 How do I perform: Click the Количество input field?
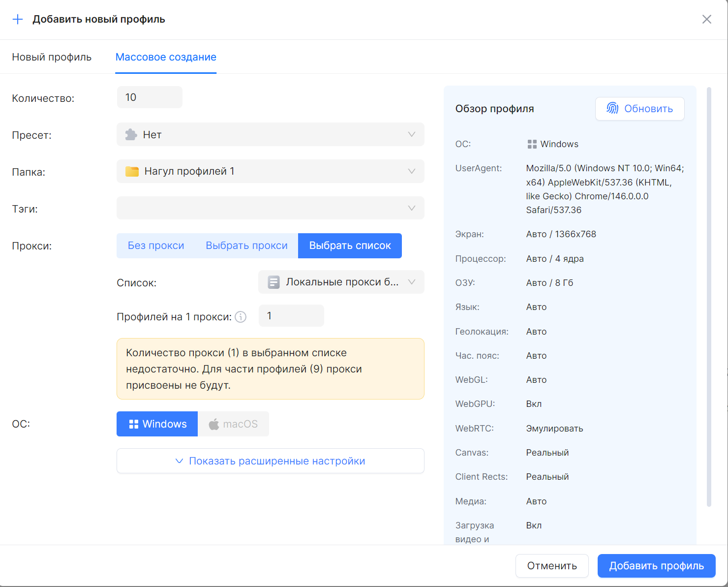point(150,97)
